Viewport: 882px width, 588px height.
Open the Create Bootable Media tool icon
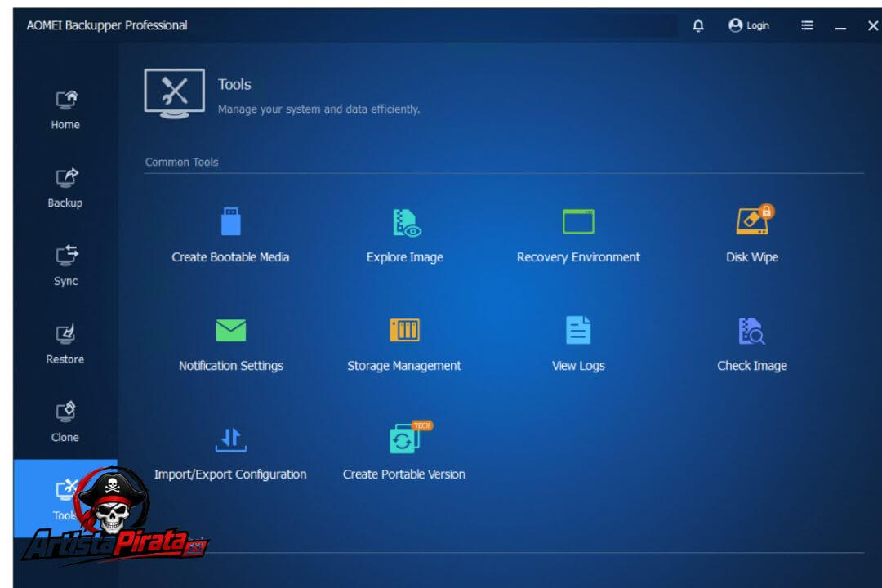coord(230,221)
